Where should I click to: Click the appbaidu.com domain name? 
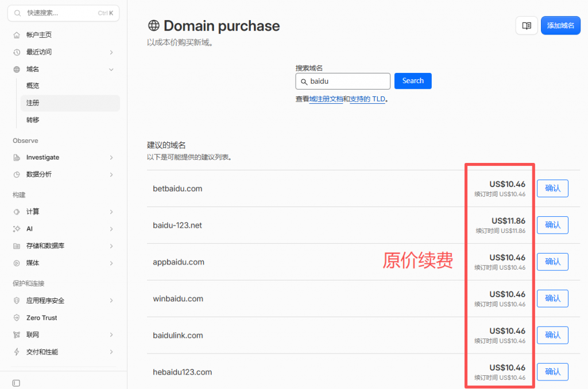(x=179, y=262)
